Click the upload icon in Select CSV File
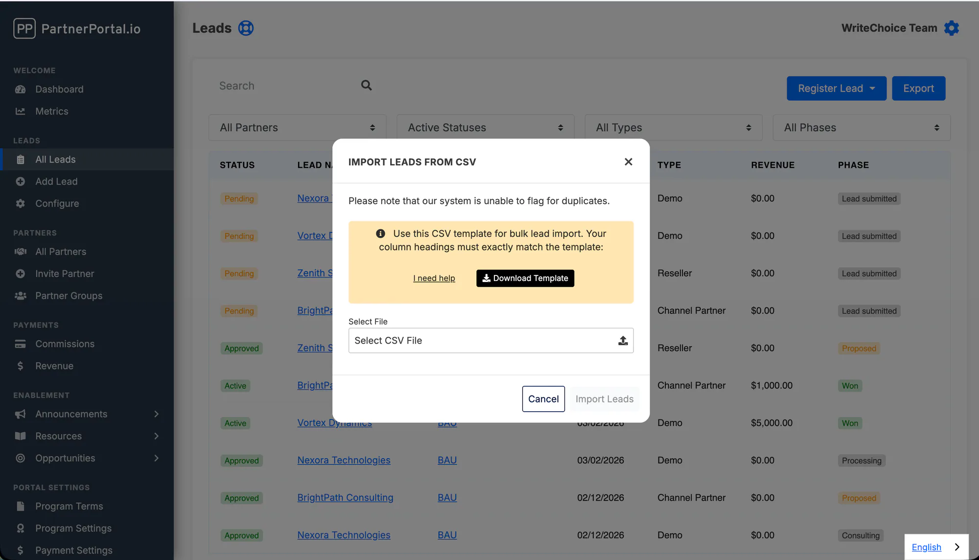The height and width of the screenshot is (560, 979). point(623,341)
